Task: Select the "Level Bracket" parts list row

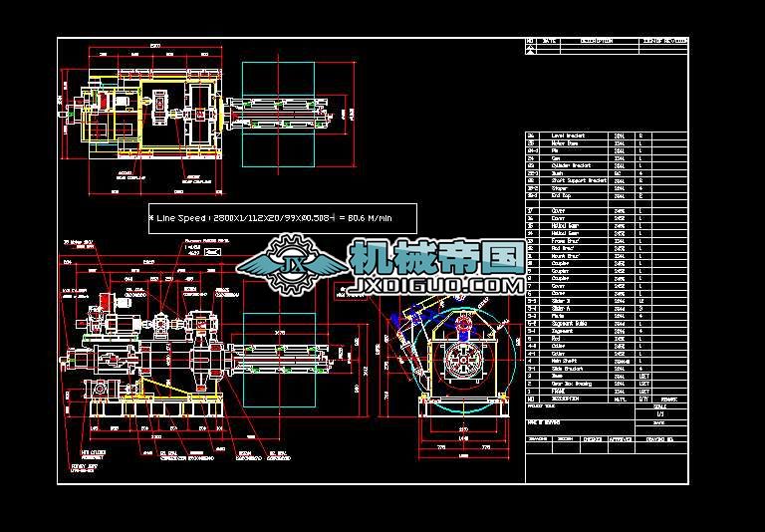Action: coord(607,135)
